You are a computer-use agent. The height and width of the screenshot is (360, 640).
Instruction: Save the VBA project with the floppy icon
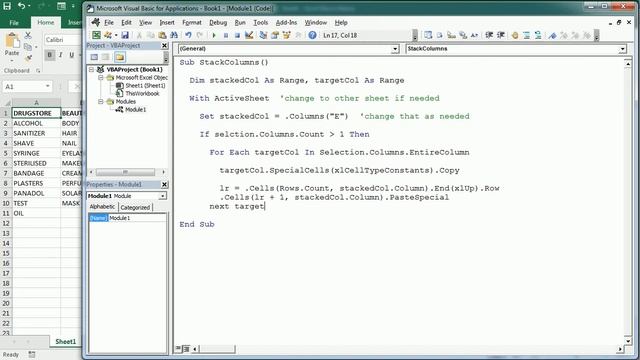click(x=125, y=35)
